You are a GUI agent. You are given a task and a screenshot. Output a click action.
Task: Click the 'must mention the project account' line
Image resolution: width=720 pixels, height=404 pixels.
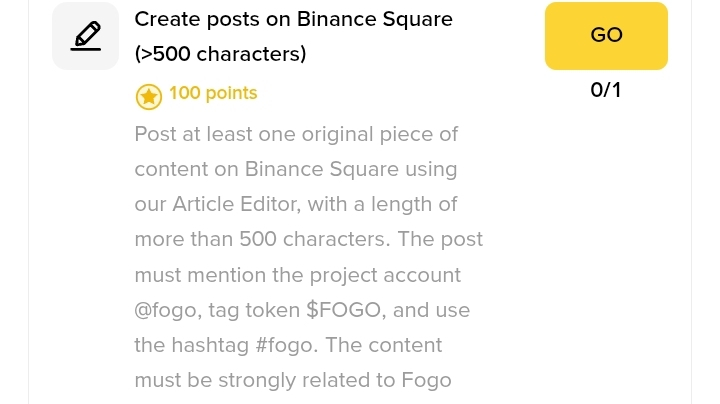click(297, 275)
